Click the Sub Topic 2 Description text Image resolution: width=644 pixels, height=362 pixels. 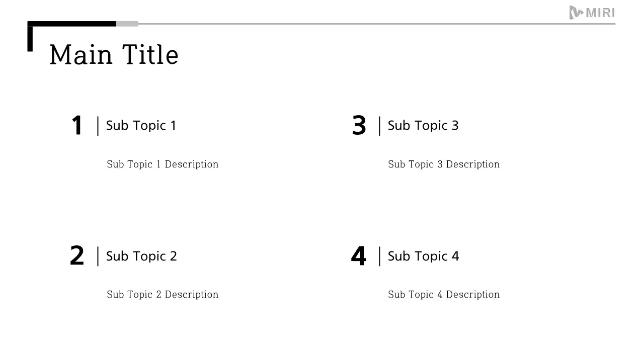click(x=163, y=295)
